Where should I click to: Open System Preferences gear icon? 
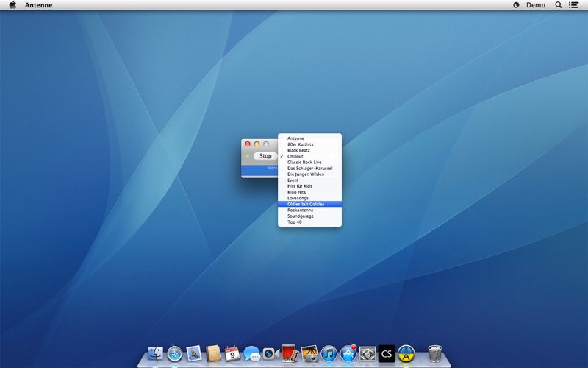[367, 354]
